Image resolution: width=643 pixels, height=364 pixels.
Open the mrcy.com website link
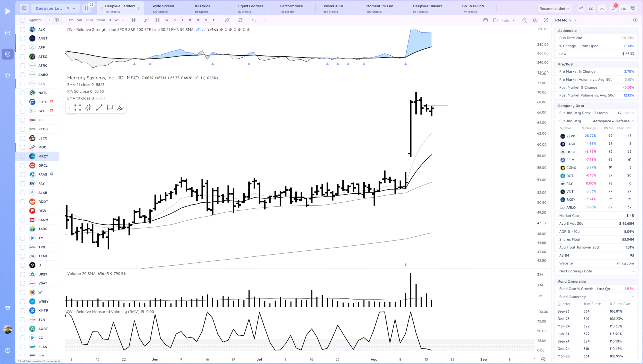[625, 263]
